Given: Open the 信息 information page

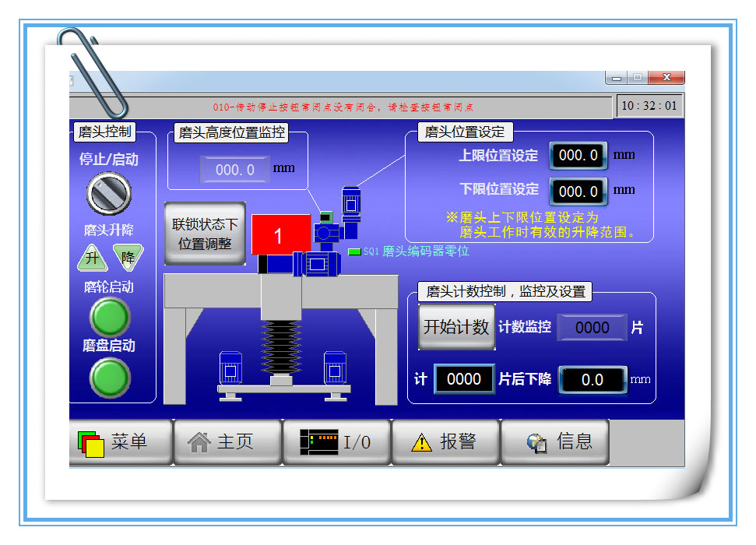Looking at the screenshot, I should point(554,442).
